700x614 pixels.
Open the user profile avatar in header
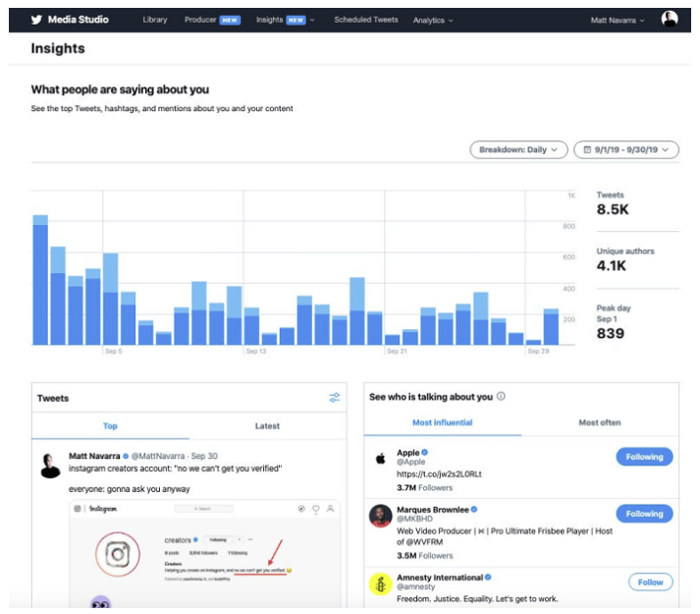coord(670,20)
